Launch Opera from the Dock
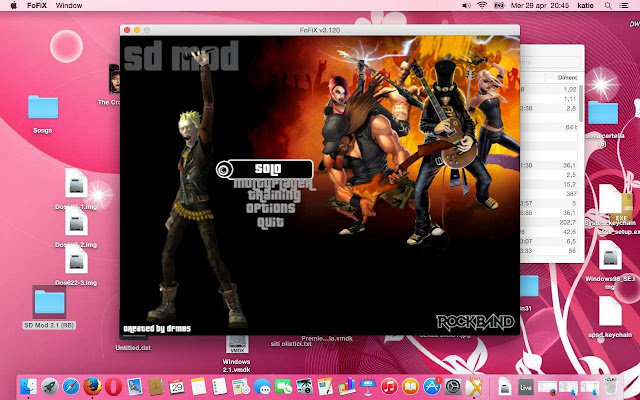 click(x=113, y=386)
